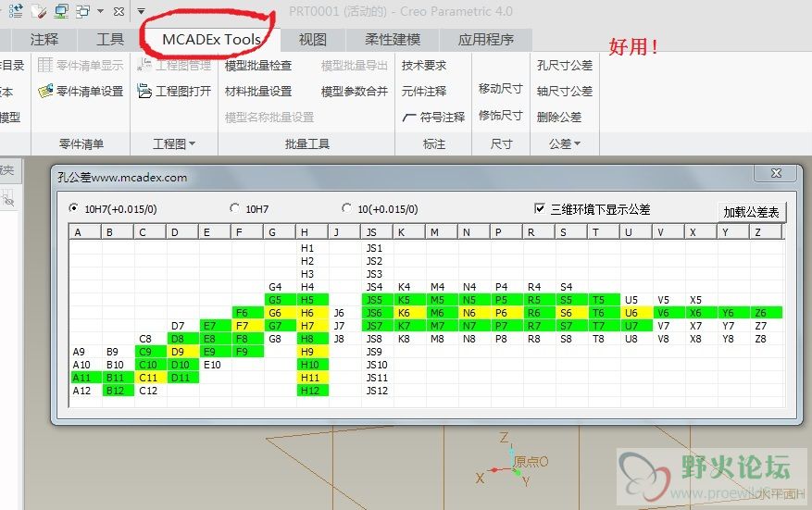Click the overlapping windows switch icon
The width and height of the screenshot is (812, 510).
click(x=82, y=11)
